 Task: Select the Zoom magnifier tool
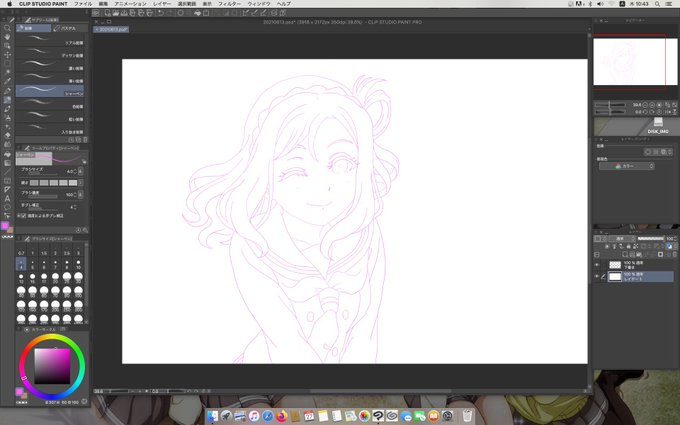coord(7,28)
